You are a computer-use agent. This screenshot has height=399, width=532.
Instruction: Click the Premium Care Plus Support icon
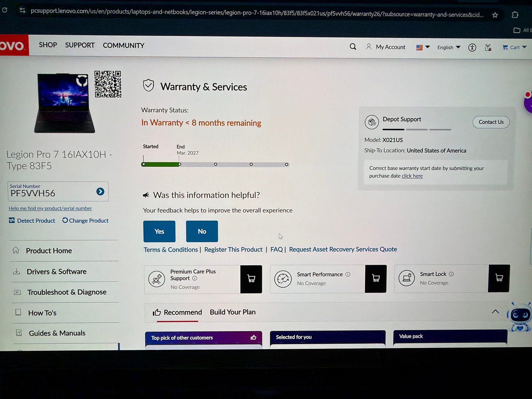coord(157,279)
